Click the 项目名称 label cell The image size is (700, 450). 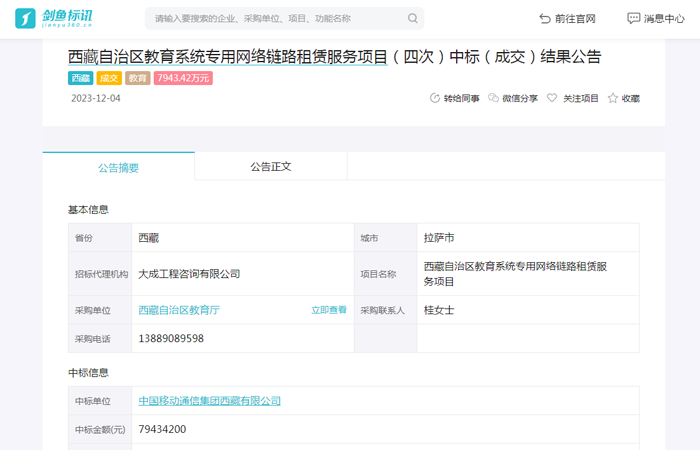coord(386,274)
